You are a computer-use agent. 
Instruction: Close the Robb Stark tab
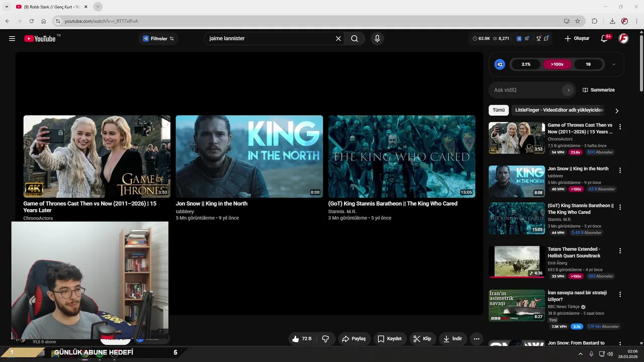[86, 7]
